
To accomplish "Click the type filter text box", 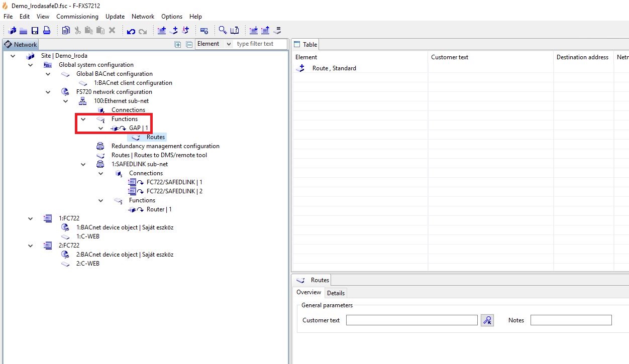I will pos(260,44).
